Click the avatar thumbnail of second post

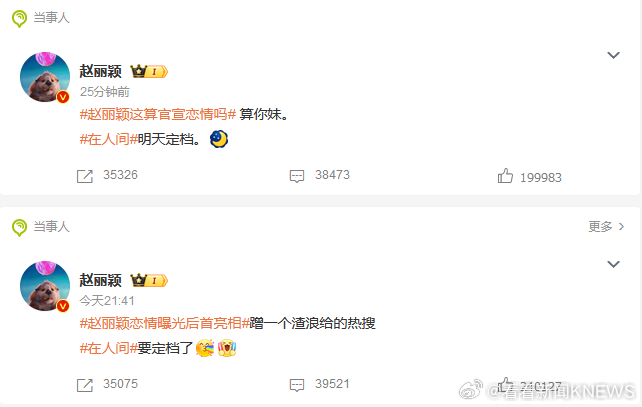pos(45,286)
